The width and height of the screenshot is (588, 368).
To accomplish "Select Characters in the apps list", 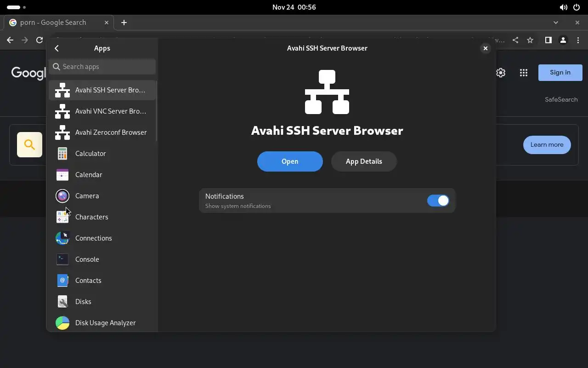I will [x=102, y=217].
